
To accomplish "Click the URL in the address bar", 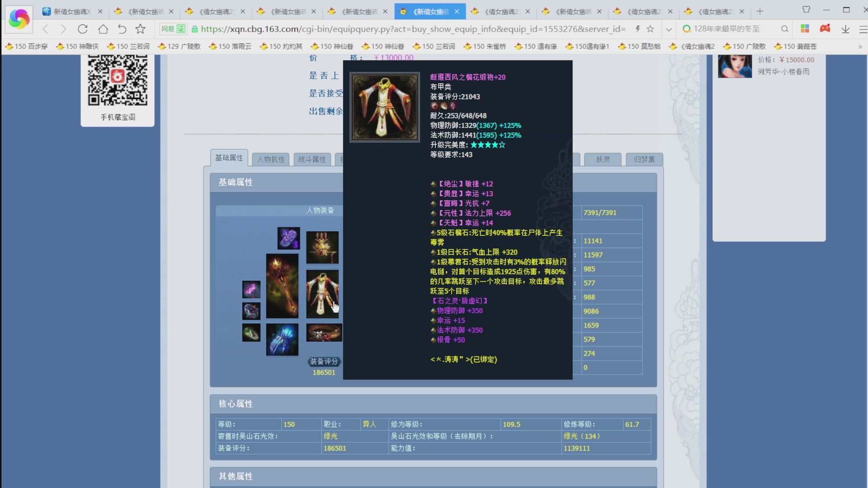I will [x=413, y=29].
